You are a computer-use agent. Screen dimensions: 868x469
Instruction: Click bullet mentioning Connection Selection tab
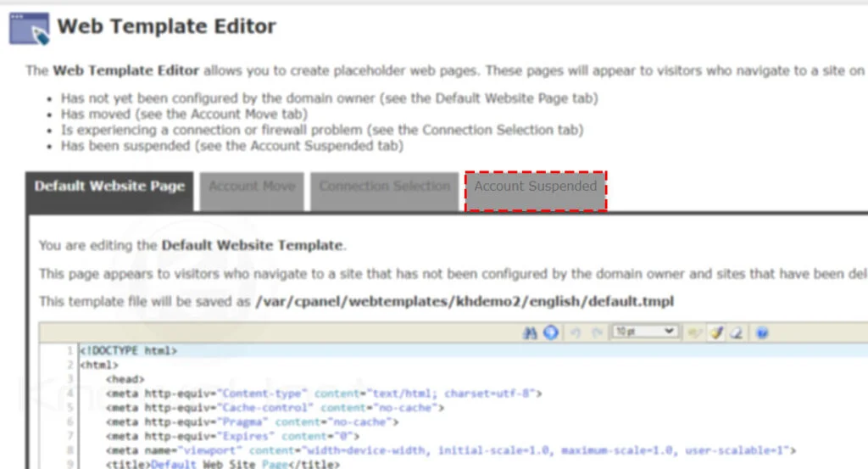tap(322, 130)
